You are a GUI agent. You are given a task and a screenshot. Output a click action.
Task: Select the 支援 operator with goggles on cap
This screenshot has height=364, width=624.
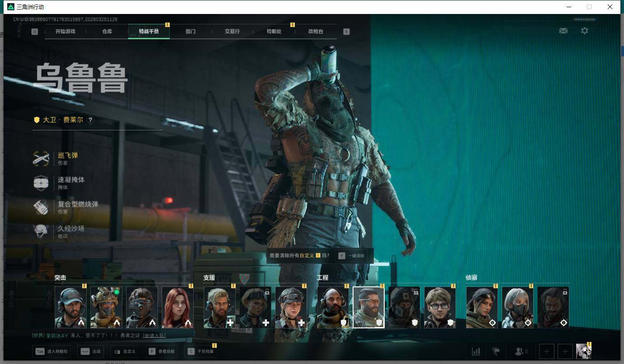tap(291, 307)
